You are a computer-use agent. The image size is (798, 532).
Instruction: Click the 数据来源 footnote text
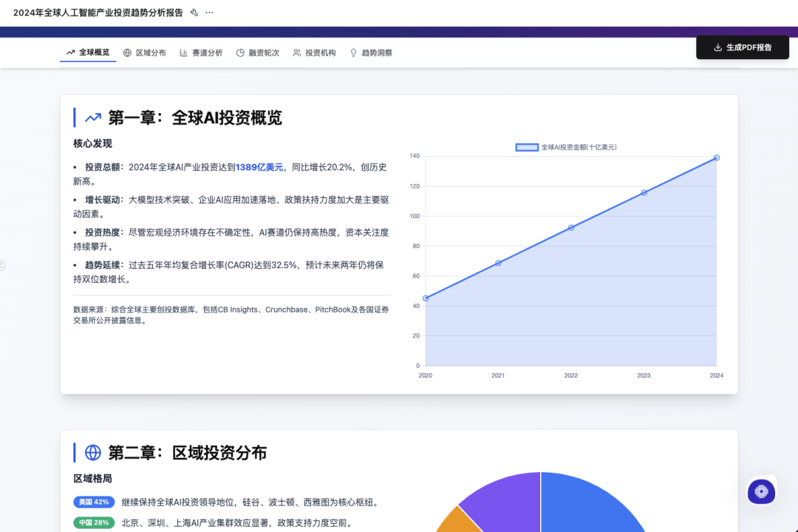point(231,315)
